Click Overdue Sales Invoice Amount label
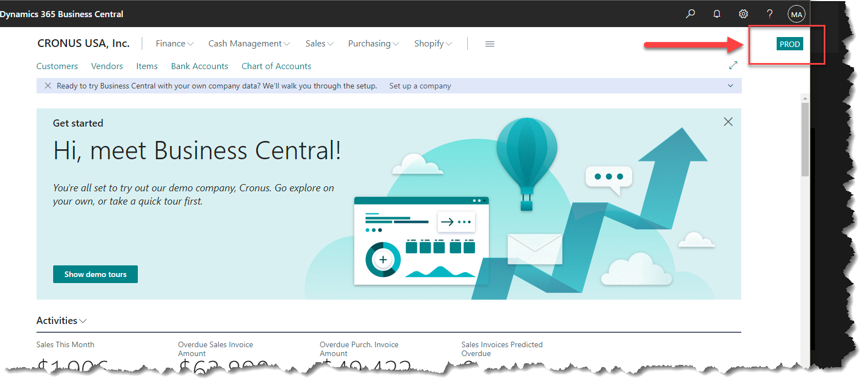This screenshot has width=868, height=387. [215, 349]
